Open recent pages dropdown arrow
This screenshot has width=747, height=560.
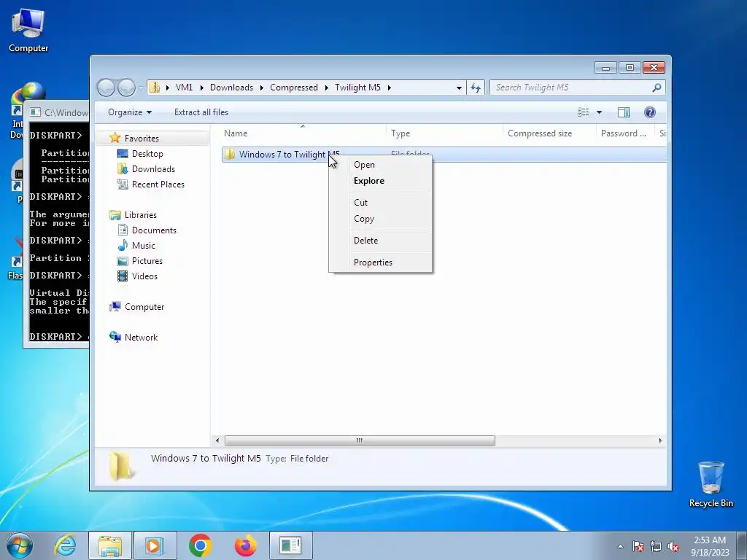coord(141,88)
